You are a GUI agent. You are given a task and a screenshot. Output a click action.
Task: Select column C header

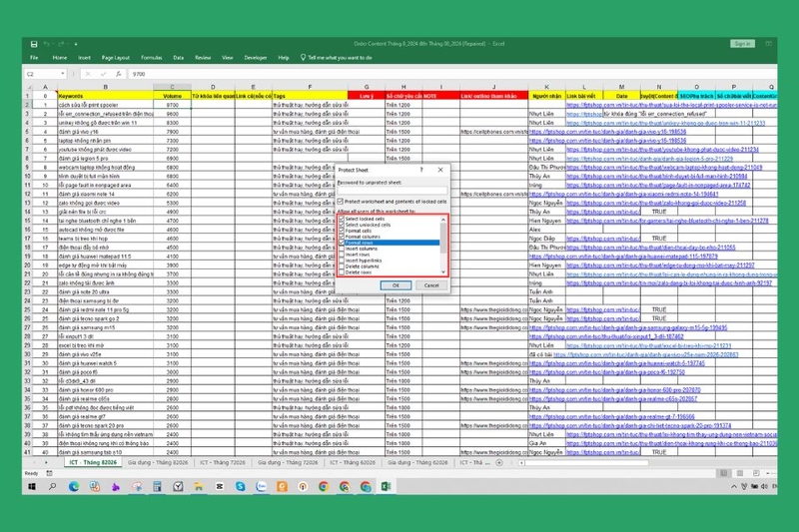click(x=172, y=87)
